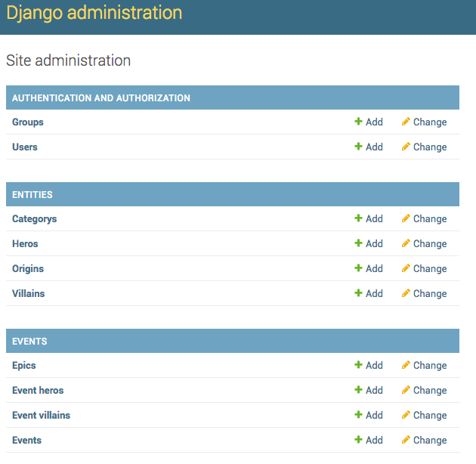The image size is (476, 464).
Task: Click the Change text for Event villains
Action: pos(430,415)
